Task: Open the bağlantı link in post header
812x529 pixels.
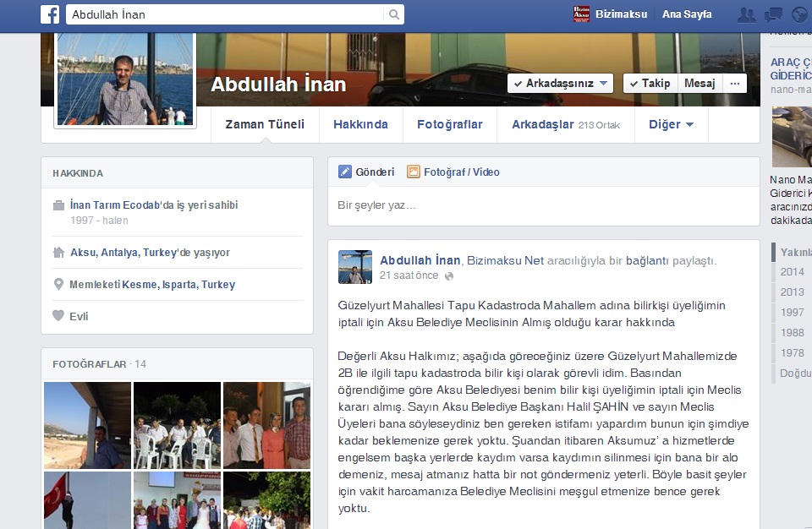Action: pos(647,260)
